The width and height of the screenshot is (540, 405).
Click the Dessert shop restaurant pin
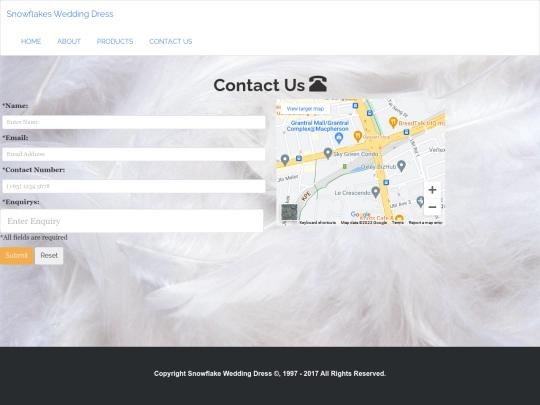357,136
